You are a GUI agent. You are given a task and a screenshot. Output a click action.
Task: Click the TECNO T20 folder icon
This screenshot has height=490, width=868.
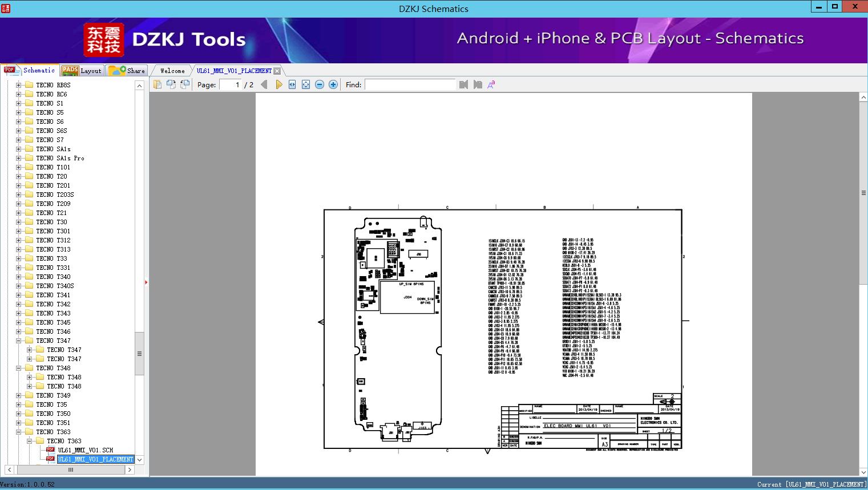[29, 176]
